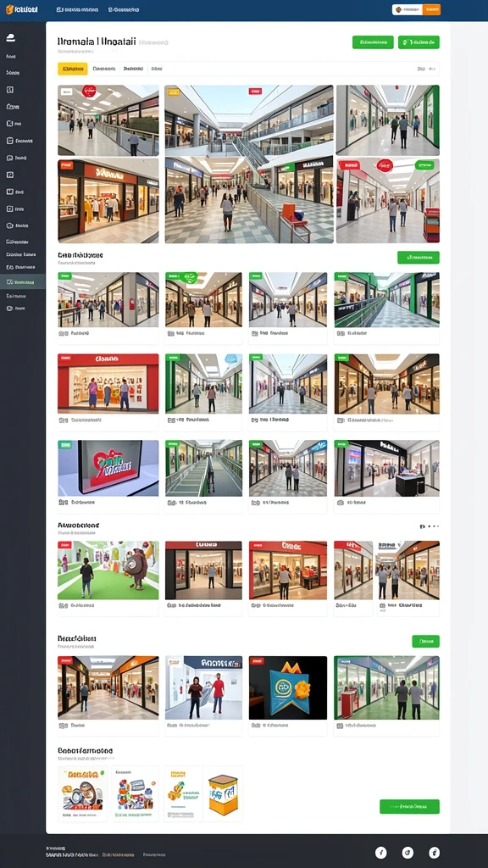Open the large central mall escalator image
Screen dimensions: 488x868
[249, 164]
